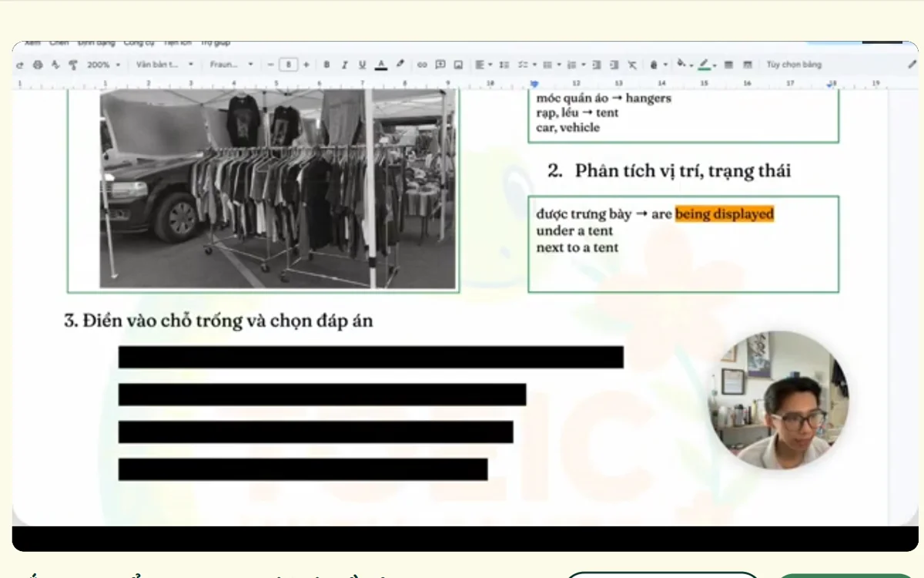Open the font dropdown showing 'Fraun...'
Screen dimensions: 924x578
point(231,65)
